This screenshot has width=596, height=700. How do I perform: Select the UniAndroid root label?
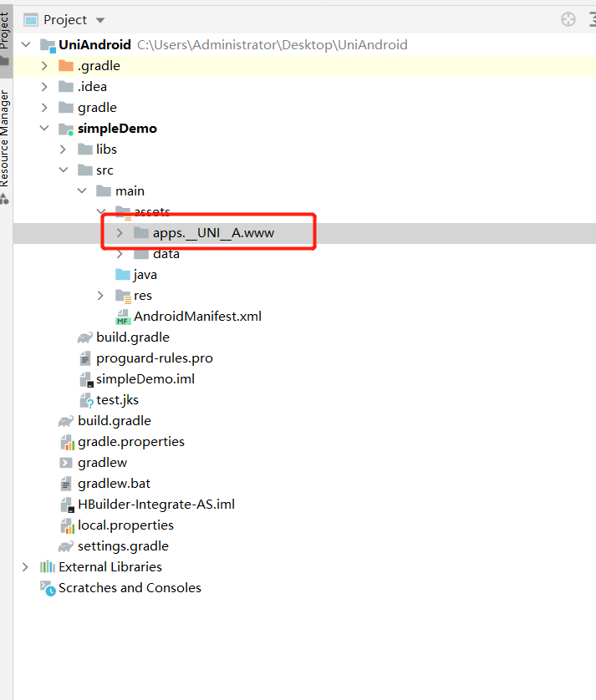tap(94, 44)
